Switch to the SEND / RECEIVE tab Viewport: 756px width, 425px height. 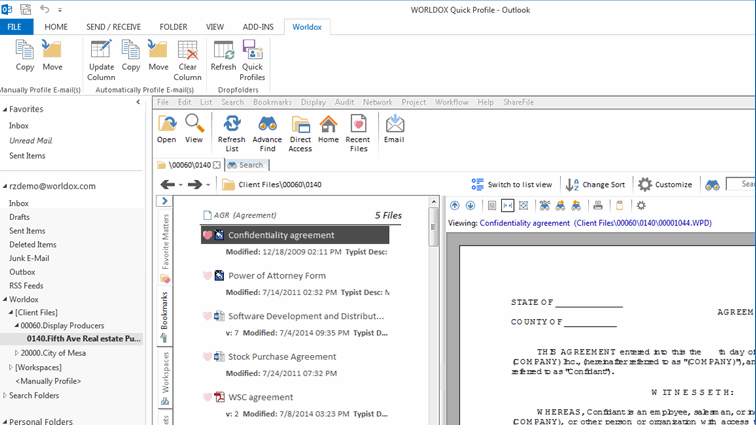[113, 27]
